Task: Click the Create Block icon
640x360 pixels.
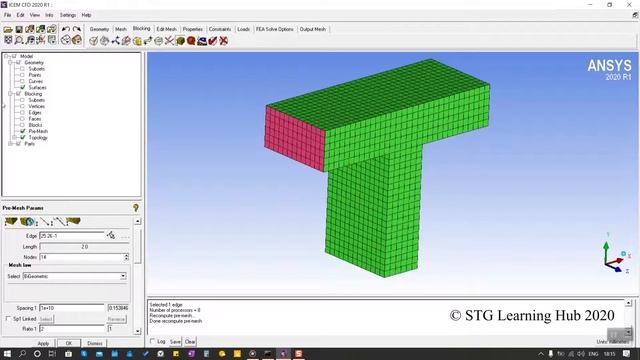Action: pyautogui.click(x=94, y=41)
